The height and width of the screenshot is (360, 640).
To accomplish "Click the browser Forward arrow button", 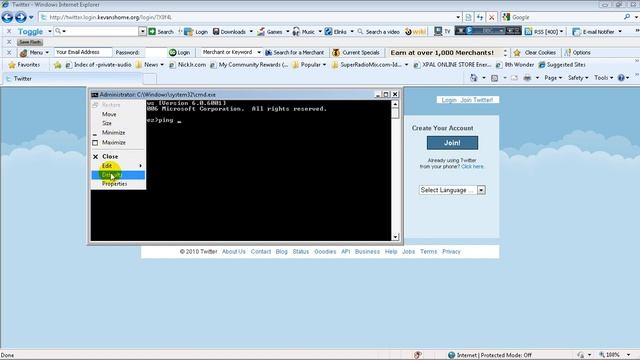I will (x=20, y=17).
